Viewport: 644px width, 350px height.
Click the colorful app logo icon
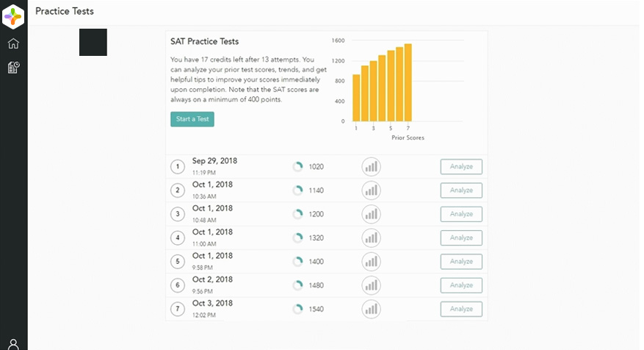tap(13, 14)
